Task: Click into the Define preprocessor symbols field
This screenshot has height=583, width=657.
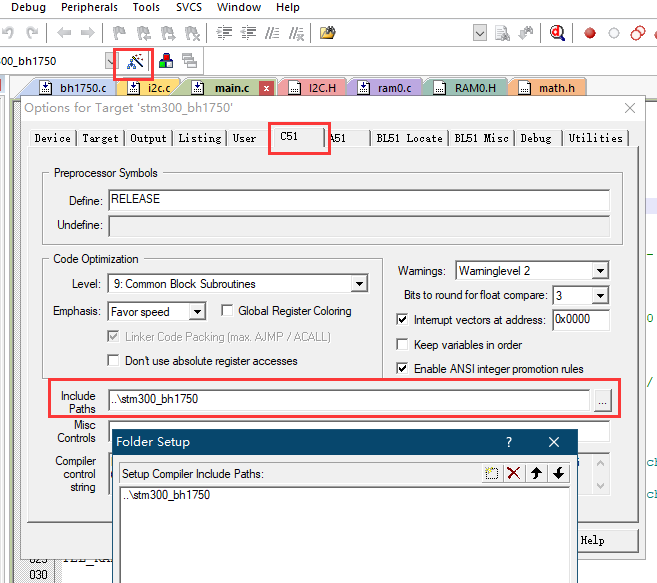Action: point(359,200)
